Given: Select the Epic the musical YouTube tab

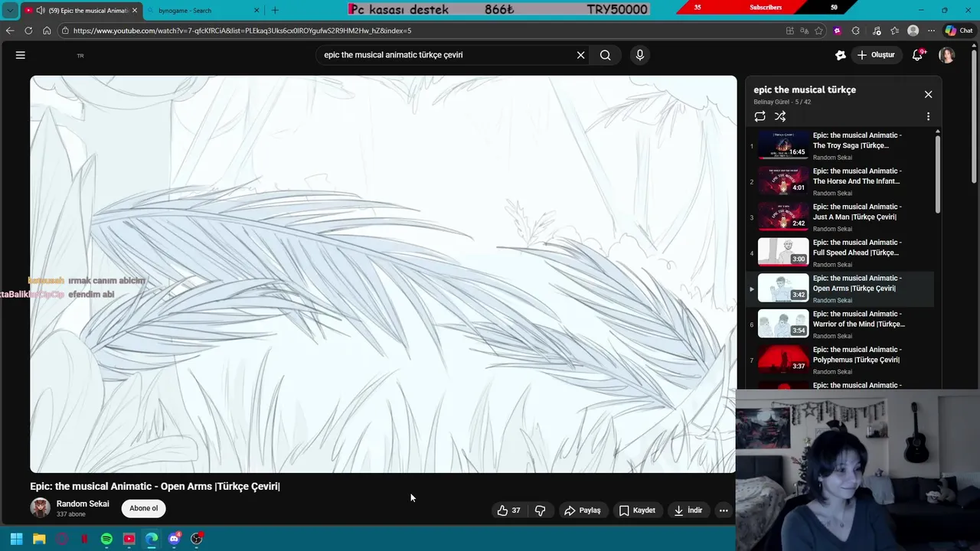Looking at the screenshot, I should pyautogui.click(x=80, y=11).
